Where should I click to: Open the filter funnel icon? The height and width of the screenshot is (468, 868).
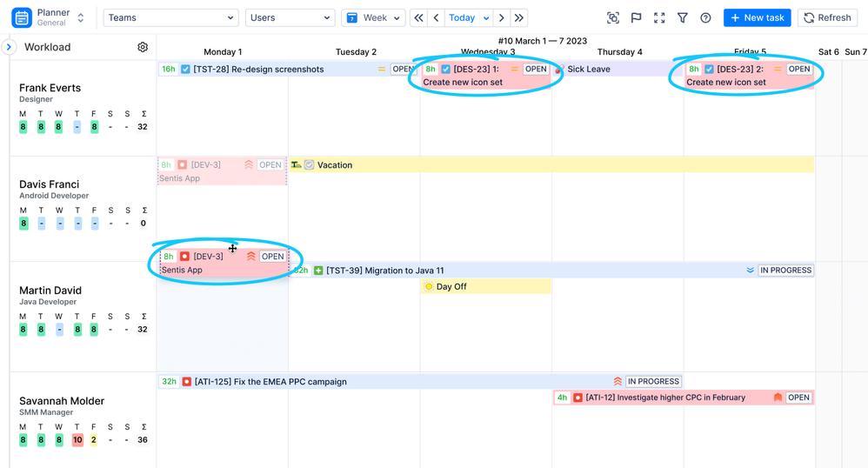[683, 17]
